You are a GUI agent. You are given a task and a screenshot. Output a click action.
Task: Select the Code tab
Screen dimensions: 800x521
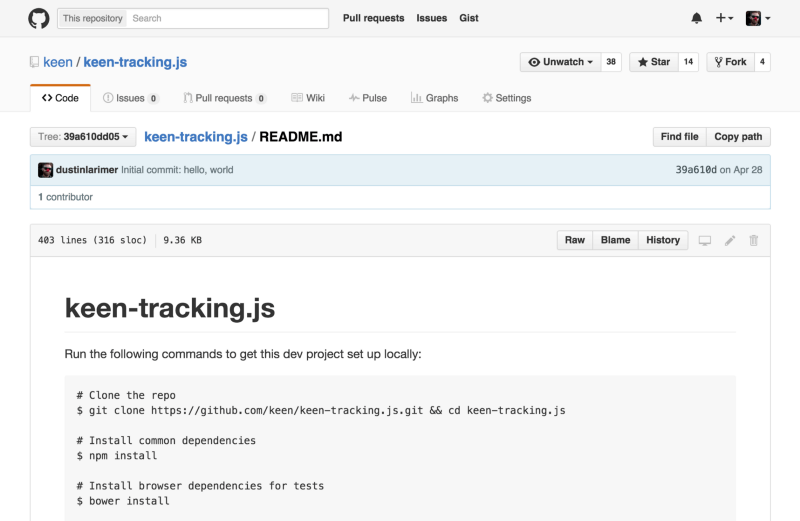pos(60,98)
